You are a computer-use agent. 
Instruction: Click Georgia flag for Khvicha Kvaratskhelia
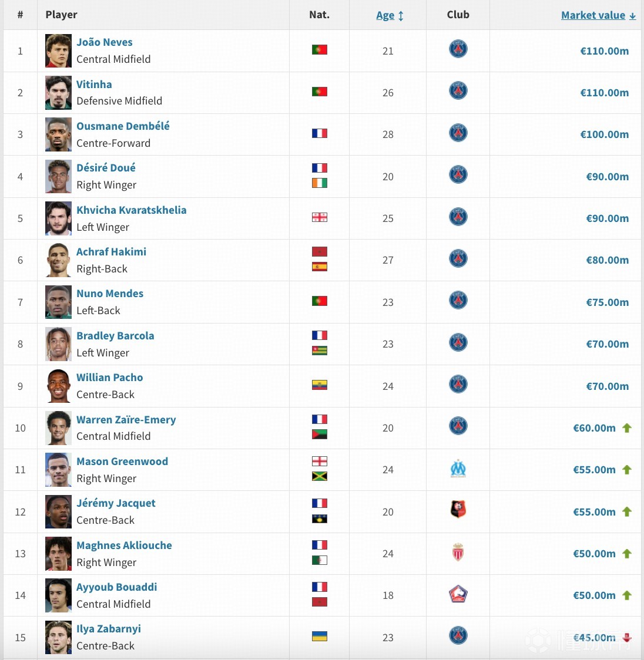coord(319,217)
